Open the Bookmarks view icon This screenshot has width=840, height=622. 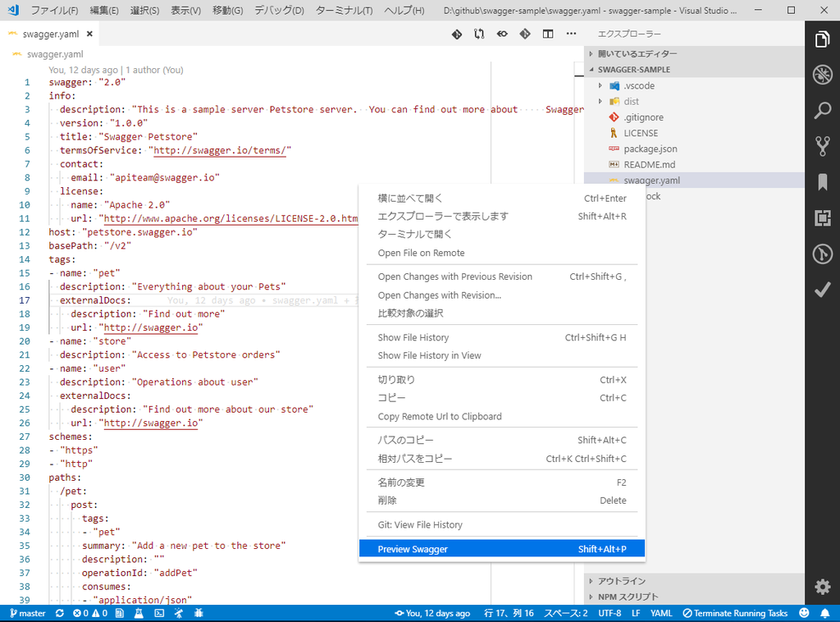coord(822,182)
